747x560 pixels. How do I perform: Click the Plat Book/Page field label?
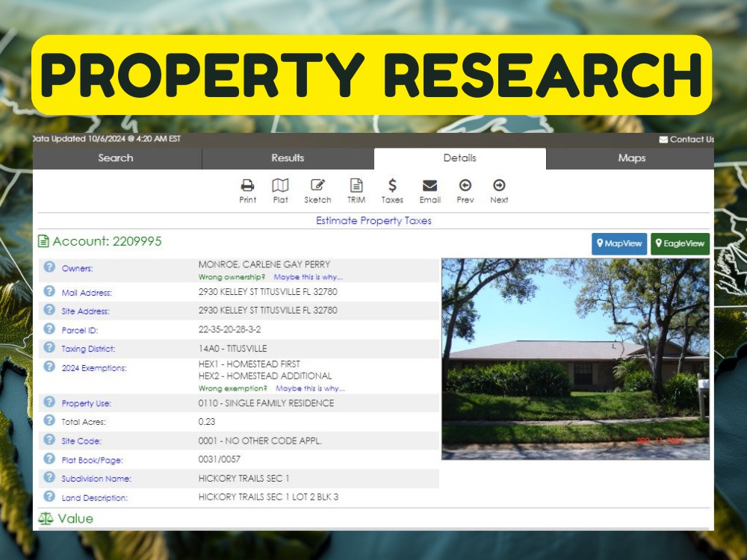coord(92,461)
